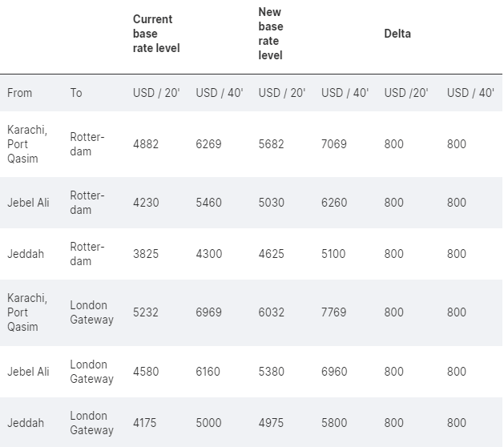
Task: Click the 7069 new rate value
Action: [334, 144]
